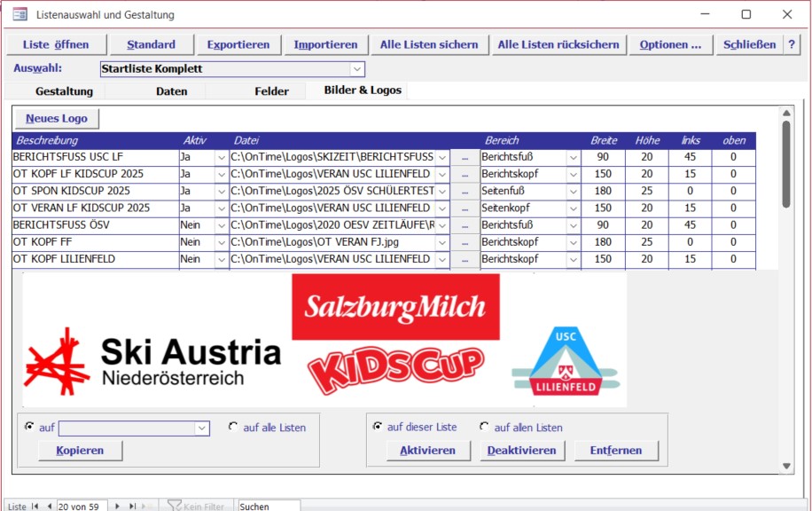This screenshot has width=812, height=511.
Task: Click the record number field '20 von 59'
Action: click(82, 507)
